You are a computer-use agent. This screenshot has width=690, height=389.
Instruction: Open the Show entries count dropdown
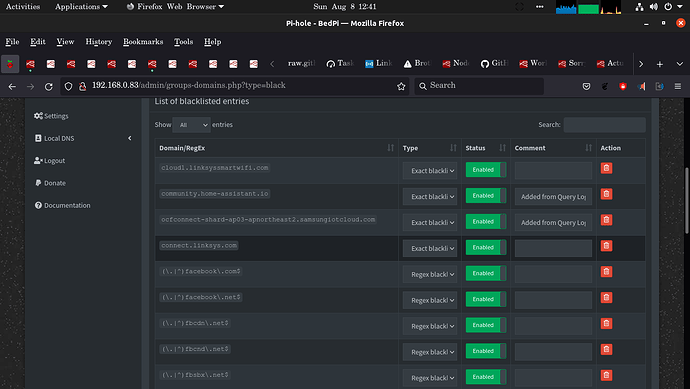click(191, 125)
